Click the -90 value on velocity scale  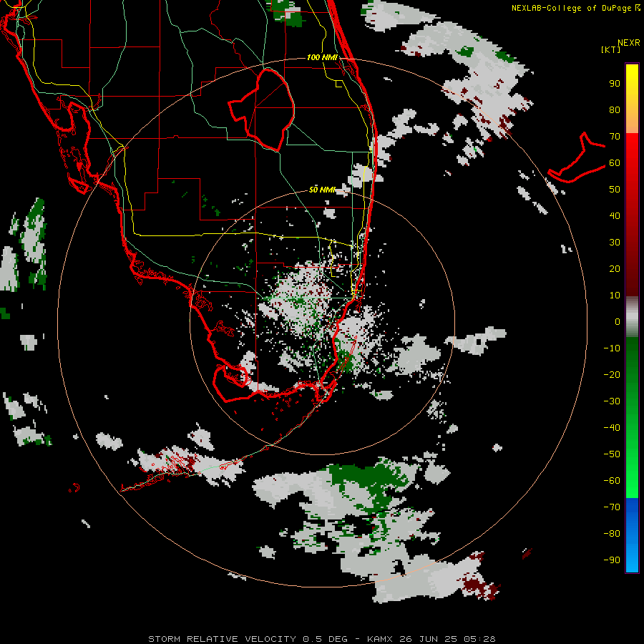click(x=612, y=560)
